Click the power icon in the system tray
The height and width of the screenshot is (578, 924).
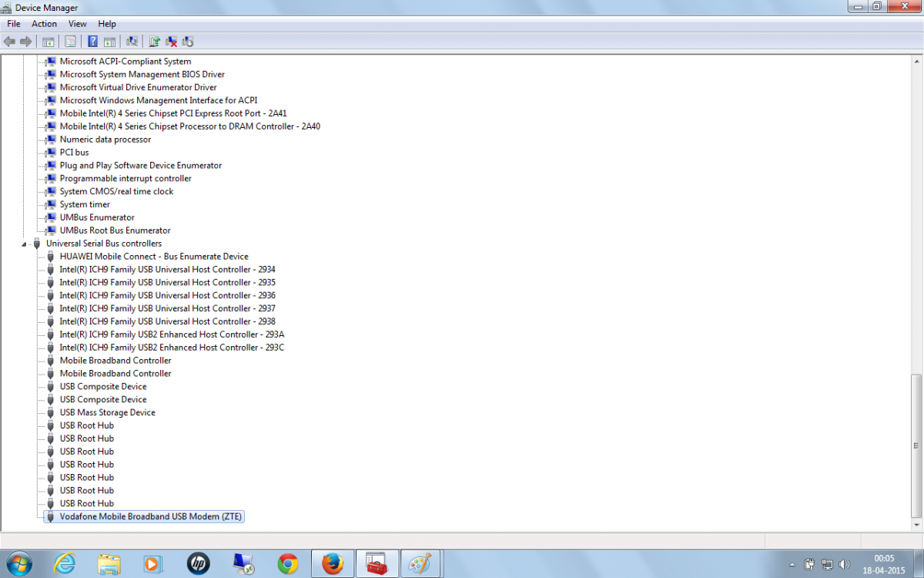(809, 564)
